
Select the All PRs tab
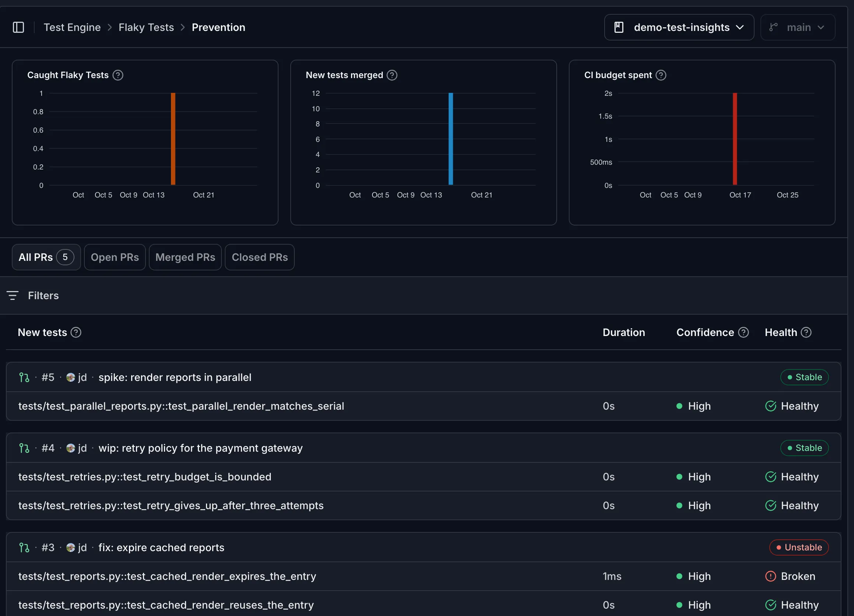pos(46,257)
